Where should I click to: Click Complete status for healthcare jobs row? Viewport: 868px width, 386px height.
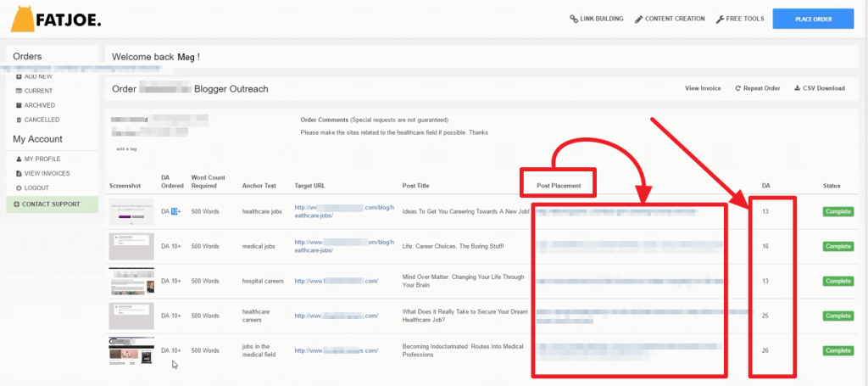pos(838,211)
